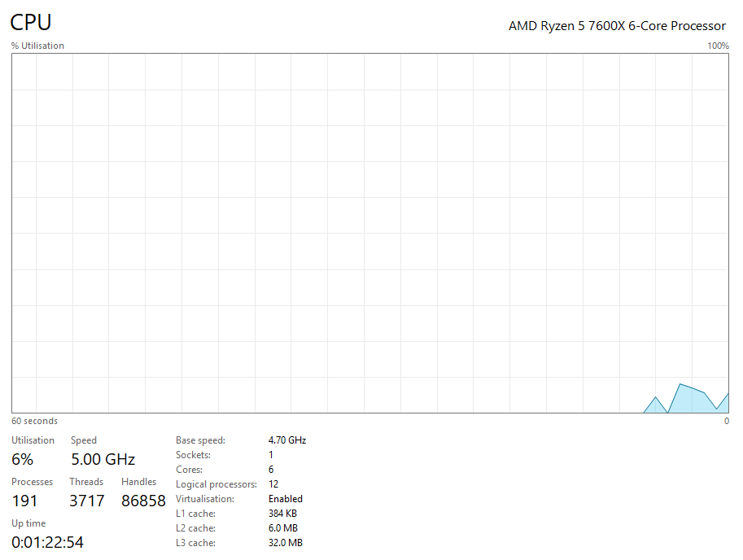Select the L2 cache 6.0 MB value
Viewport: 743px width, 560px height.
point(282,528)
